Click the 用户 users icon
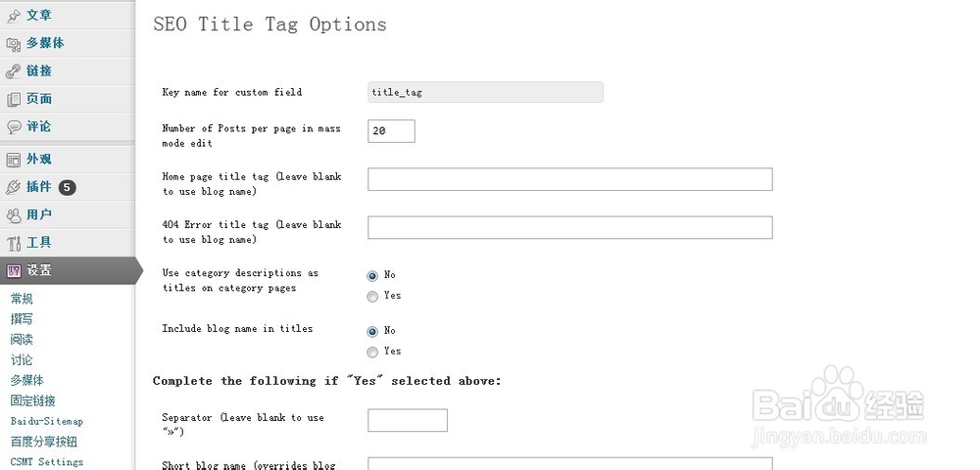The width and height of the screenshot is (980, 470). coord(13,215)
